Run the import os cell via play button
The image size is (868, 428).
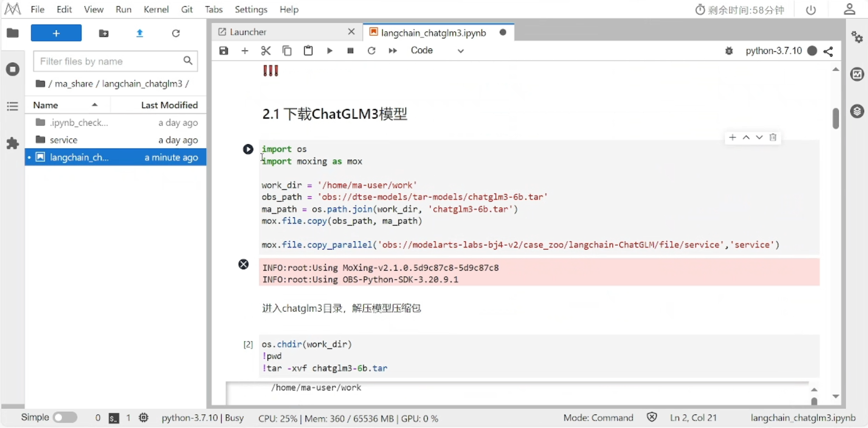tap(248, 149)
